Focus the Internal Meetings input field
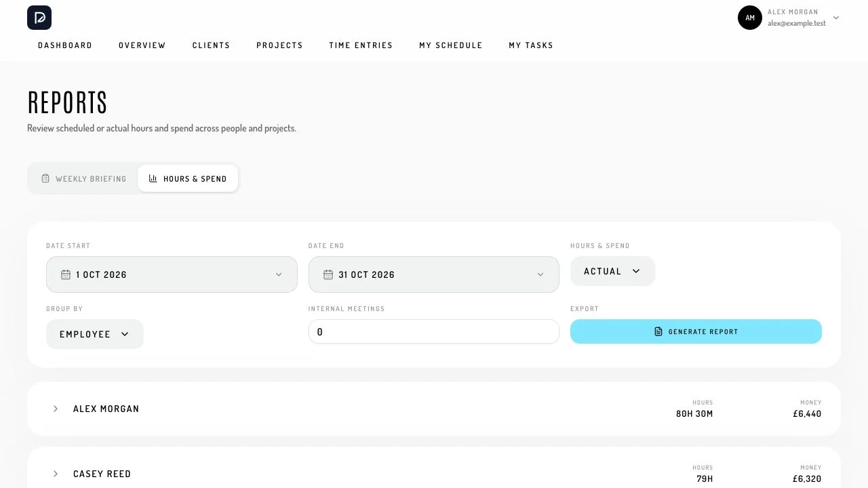This screenshot has height=488, width=868. [434, 331]
